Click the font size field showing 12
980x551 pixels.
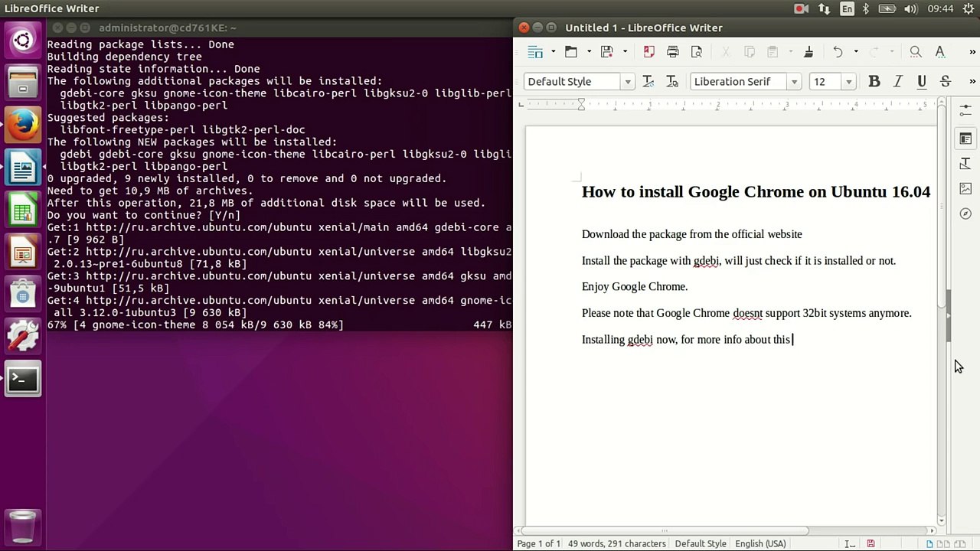click(827, 82)
